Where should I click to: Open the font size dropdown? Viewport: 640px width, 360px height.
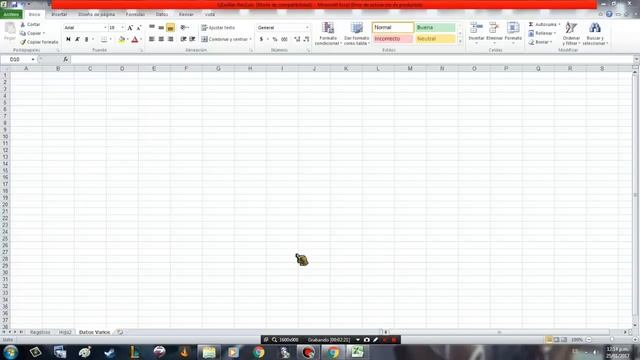coord(122,28)
